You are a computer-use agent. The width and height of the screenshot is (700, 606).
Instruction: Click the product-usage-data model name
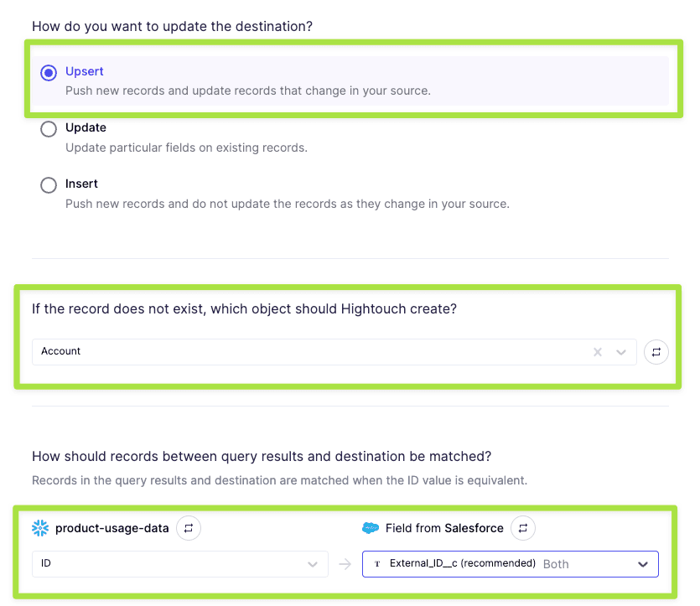tap(112, 528)
